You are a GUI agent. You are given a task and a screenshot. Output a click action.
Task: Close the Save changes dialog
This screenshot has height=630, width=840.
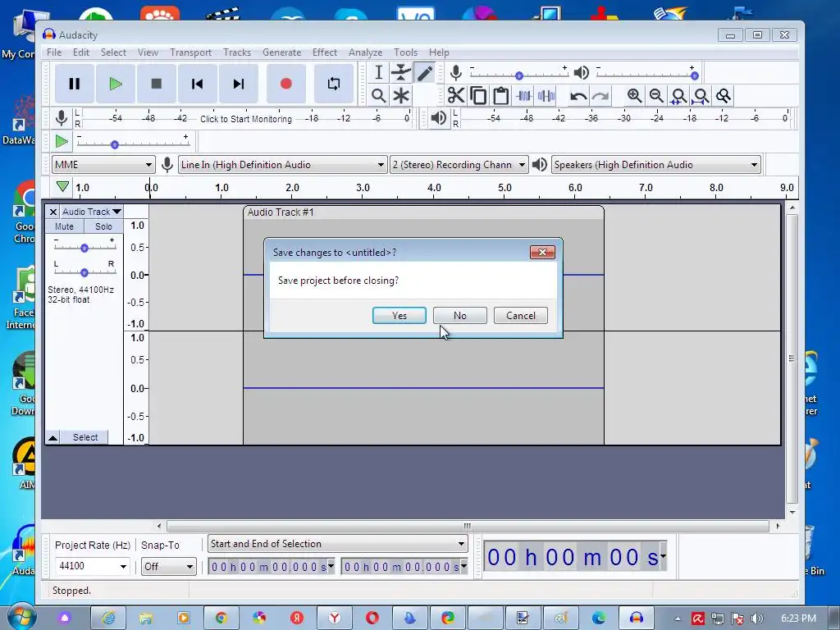coord(542,253)
